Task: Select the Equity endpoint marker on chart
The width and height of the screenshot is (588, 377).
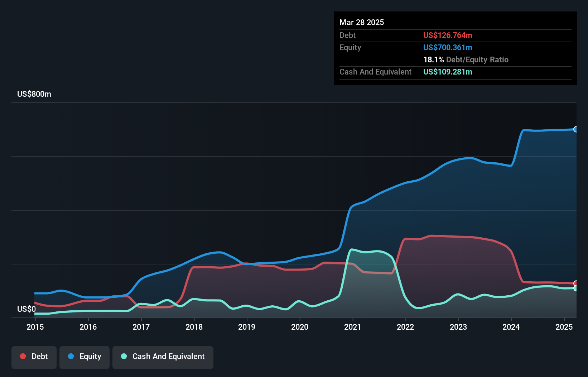Action: click(575, 129)
